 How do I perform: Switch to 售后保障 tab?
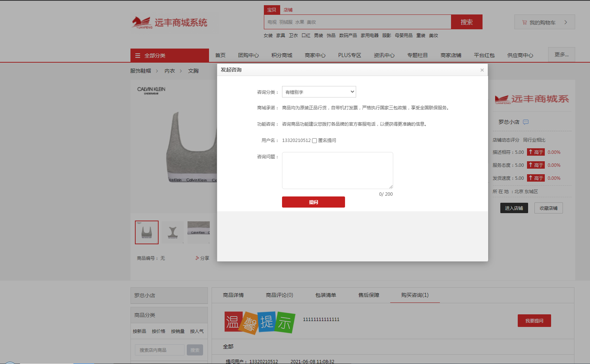[369, 295]
